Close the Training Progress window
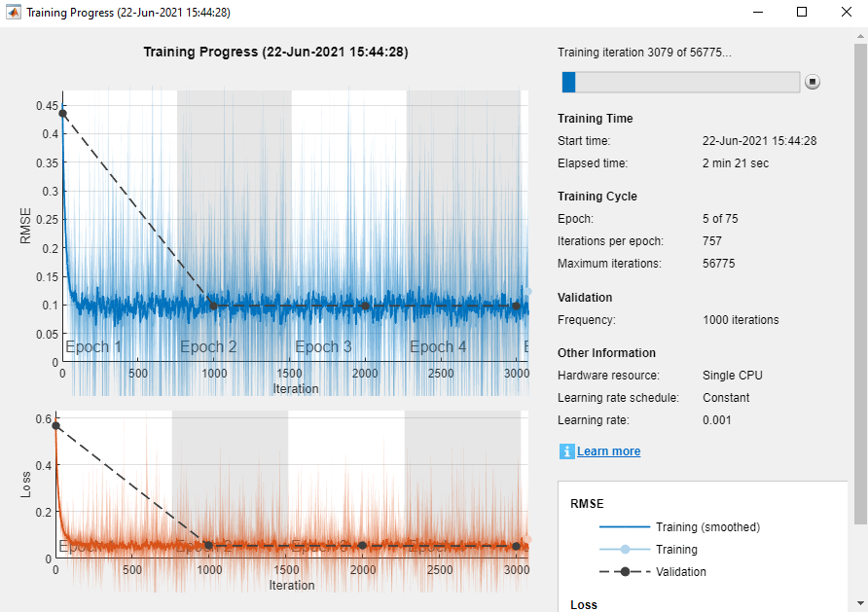Image resolution: width=868 pixels, height=612 pixels. (x=846, y=12)
